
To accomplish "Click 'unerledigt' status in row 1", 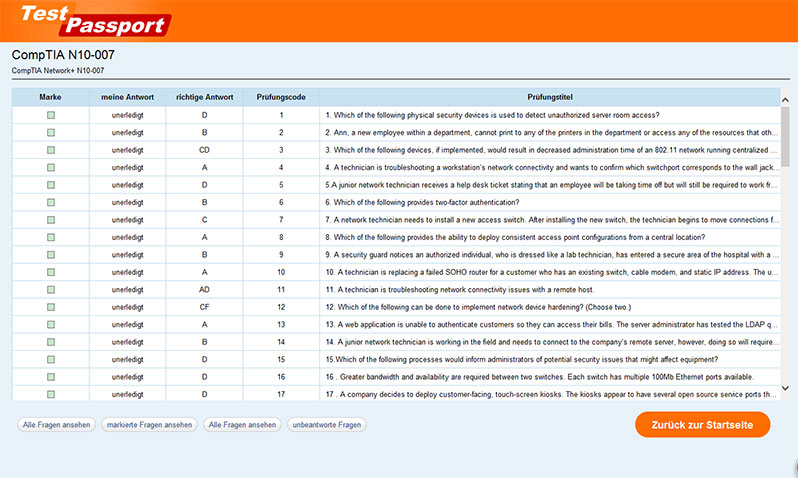I will [x=127, y=115].
